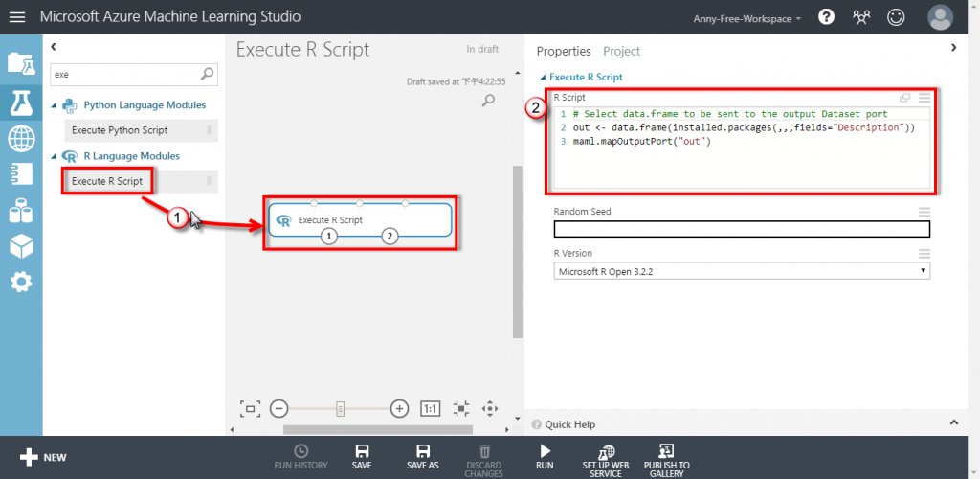The width and height of the screenshot is (980, 479).
Task: Open the Help question mark icon
Action: pyautogui.click(x=826, y=17)
